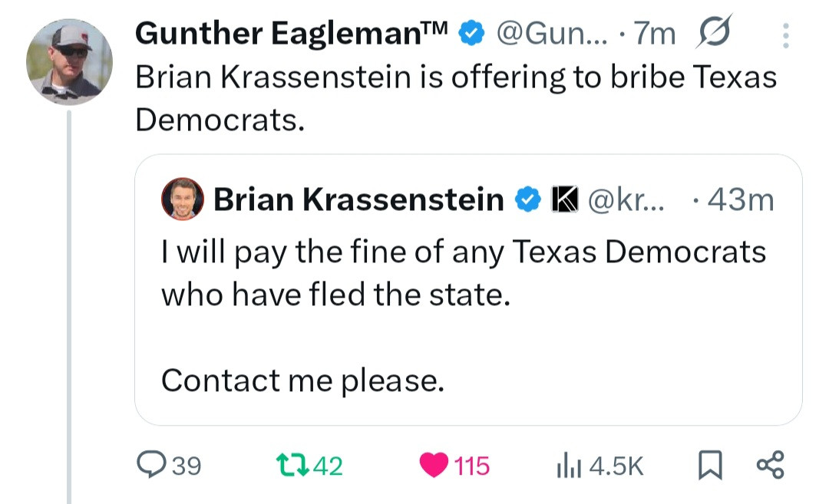Click the black K affiliation badge
829x504 pixels.
tap(564, 199)
